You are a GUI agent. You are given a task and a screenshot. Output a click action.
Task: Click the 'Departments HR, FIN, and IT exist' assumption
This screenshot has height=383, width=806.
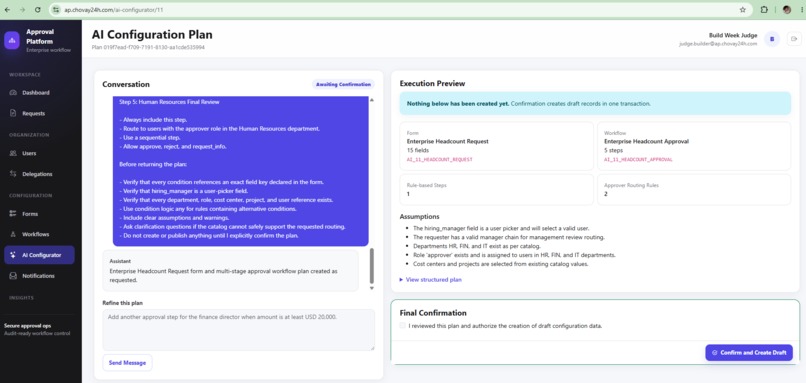(x=477, y=246)
